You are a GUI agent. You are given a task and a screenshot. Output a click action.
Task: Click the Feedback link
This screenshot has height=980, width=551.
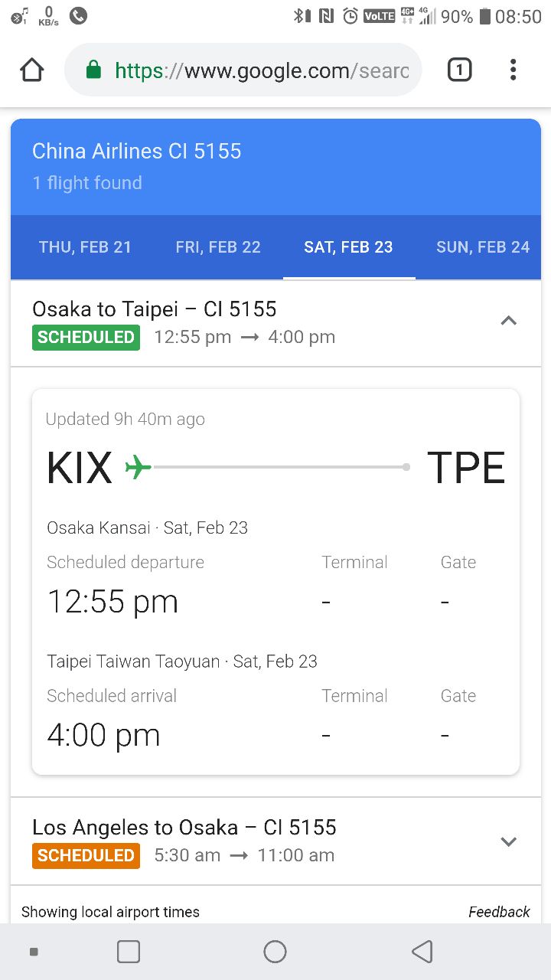click(499, 912)
